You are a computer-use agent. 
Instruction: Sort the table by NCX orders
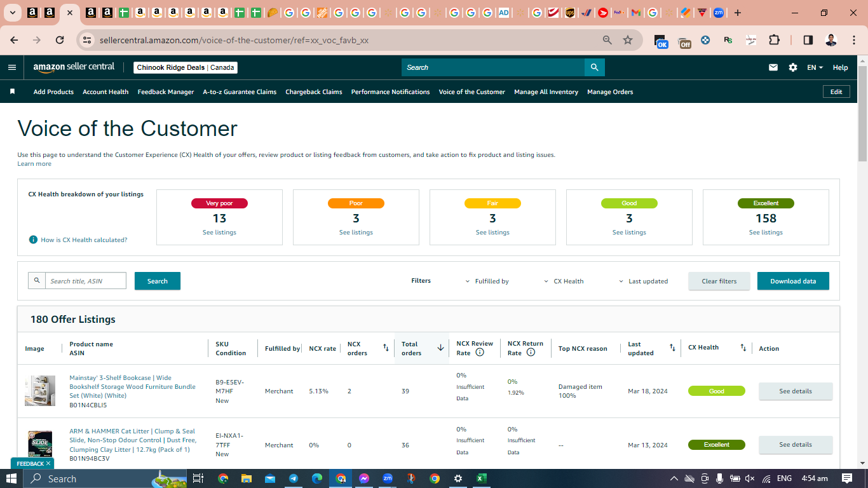click(x=386, y=348)
